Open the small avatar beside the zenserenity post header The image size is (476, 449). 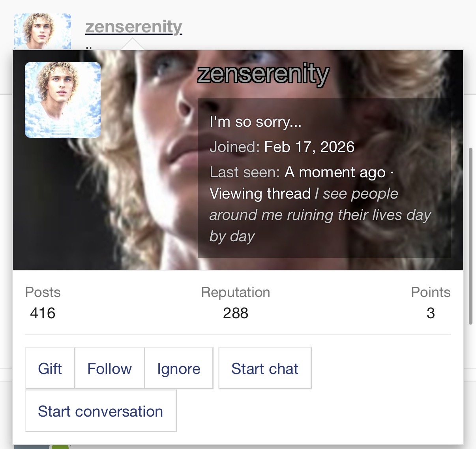coord(43,32)
